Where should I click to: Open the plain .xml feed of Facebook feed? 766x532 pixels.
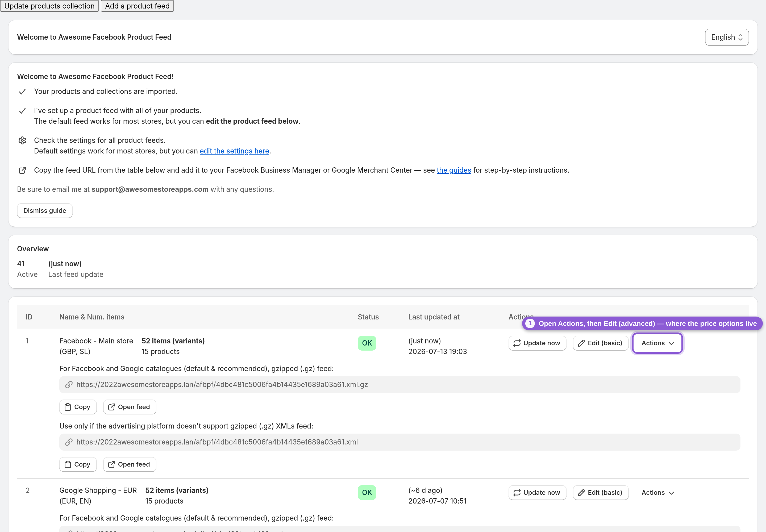[129, 464]
